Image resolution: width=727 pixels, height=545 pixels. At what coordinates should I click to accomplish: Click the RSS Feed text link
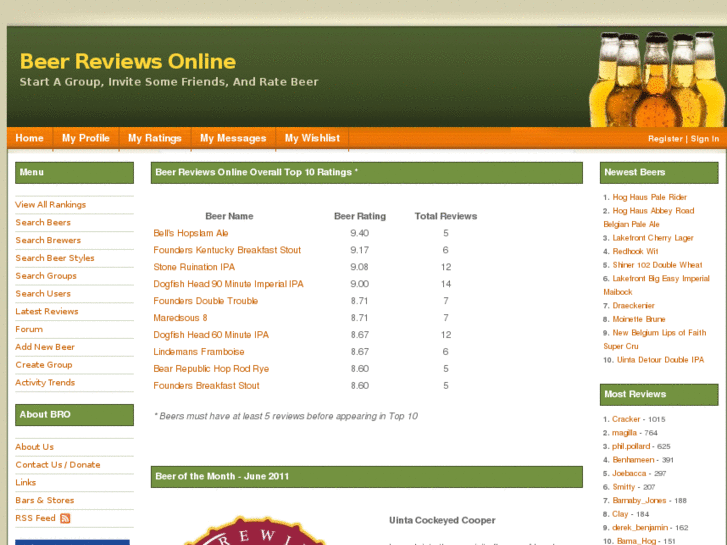tap(35, 518)
